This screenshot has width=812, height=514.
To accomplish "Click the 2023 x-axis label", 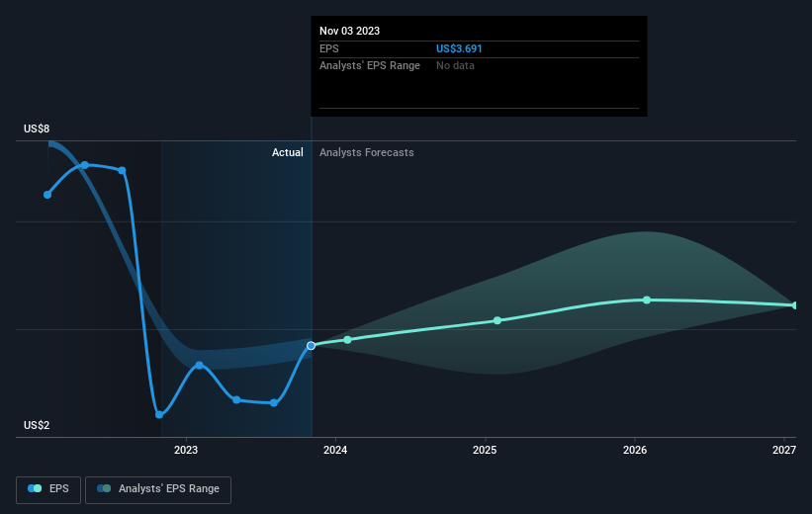I will [186, 451].
